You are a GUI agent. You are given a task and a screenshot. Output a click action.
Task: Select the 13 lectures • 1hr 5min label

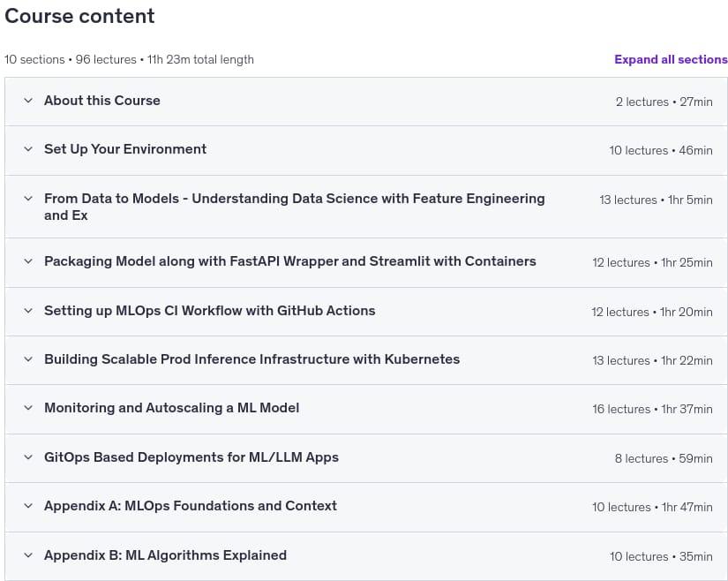656,200
